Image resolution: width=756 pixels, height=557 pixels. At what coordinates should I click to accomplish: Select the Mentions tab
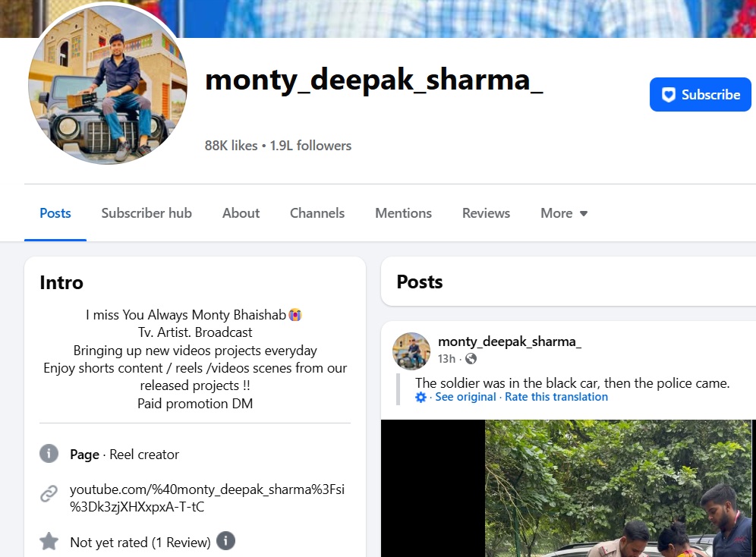click(404, 213)
